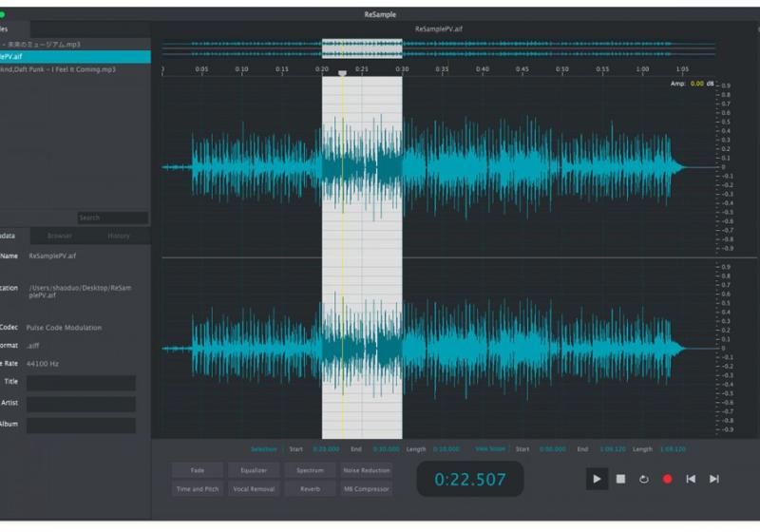Click the Title metadata input field
Image resolution: width=760 pixels, height=532 pixels.
[81, 383]
